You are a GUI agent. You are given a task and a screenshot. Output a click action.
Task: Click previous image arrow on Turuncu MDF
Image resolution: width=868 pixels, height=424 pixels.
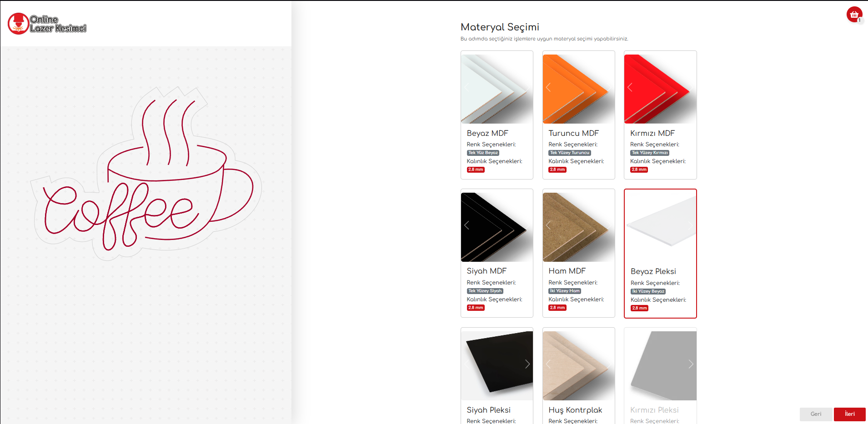click(548, 87)
